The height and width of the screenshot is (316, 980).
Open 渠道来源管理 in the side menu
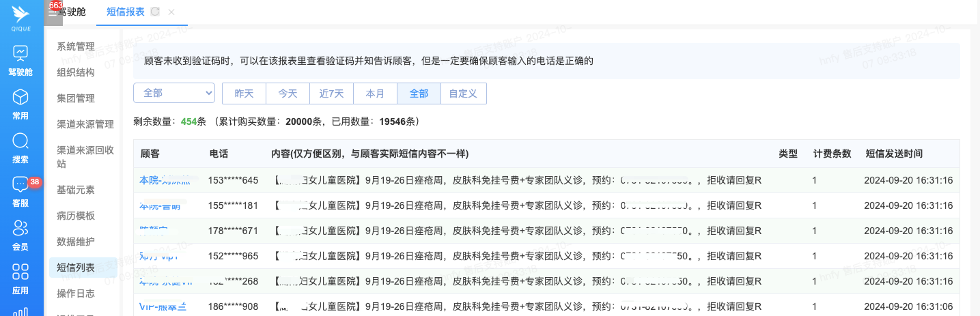click(x=85, y=124)
